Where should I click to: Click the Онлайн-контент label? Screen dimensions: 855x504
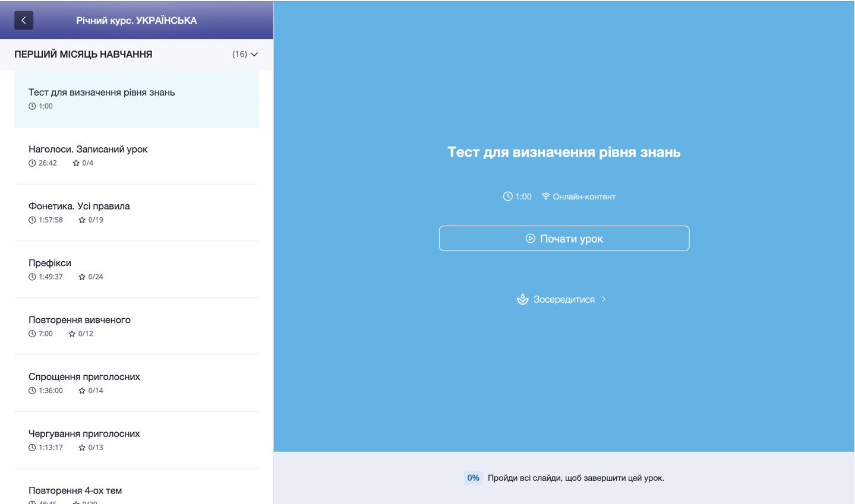(x=584, y=196)
